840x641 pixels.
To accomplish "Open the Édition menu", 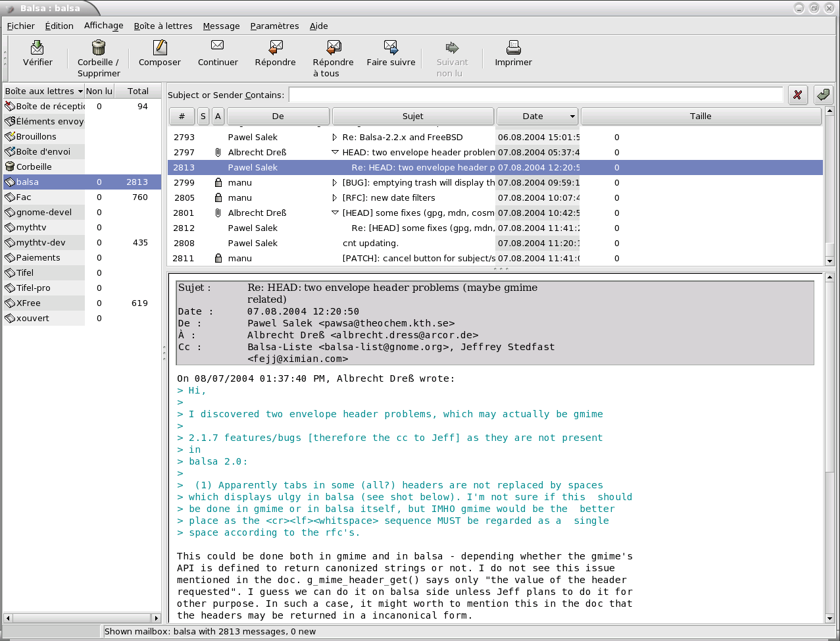I will (x=59, y=26).
